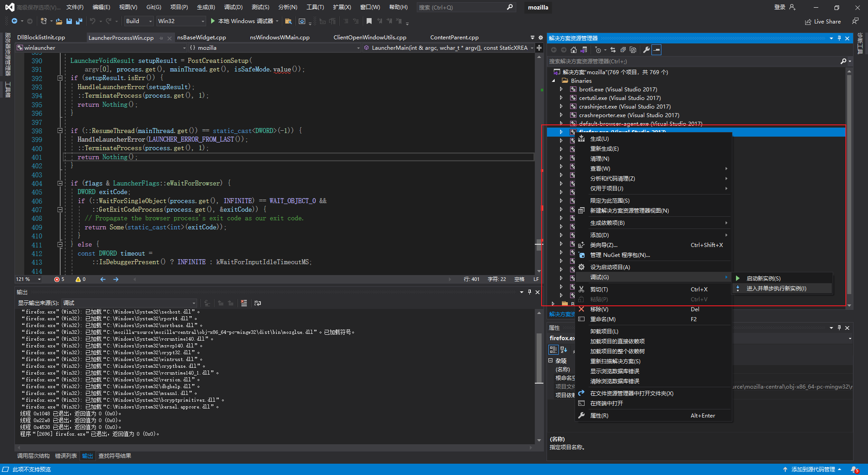Screen dimensions: 868x475
Task: Click the clear all output icon
Action: (244, 303)
